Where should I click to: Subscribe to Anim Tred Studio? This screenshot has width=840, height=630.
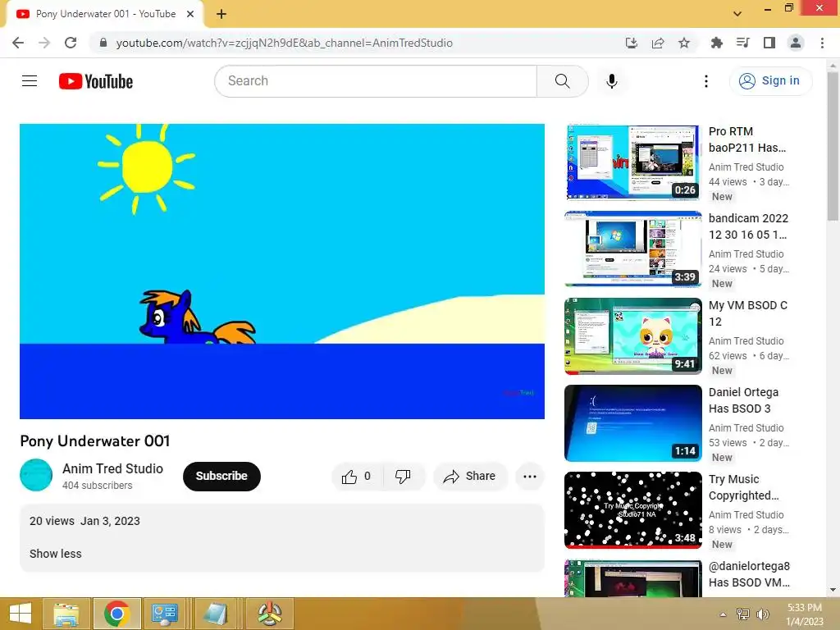point(221,477)
